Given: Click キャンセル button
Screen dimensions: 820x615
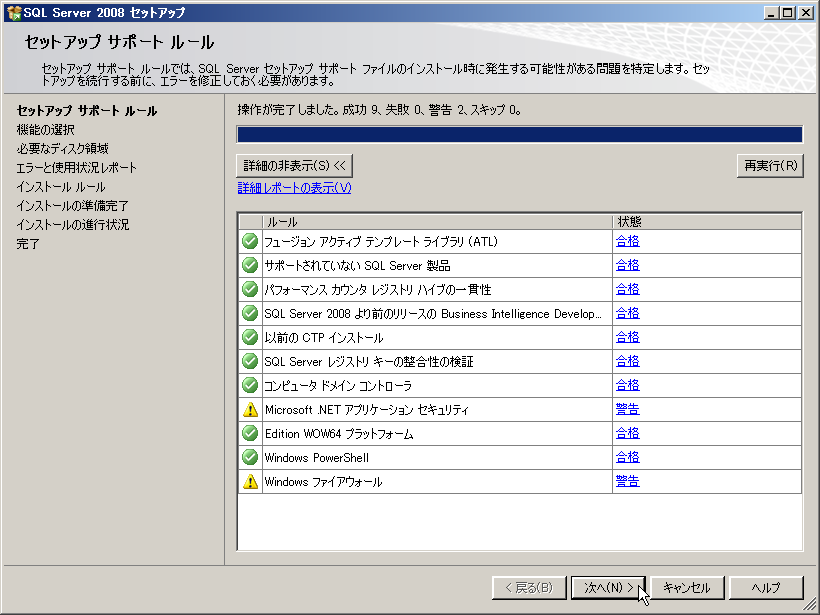Looking at the screenshot, I should (687, 588).
